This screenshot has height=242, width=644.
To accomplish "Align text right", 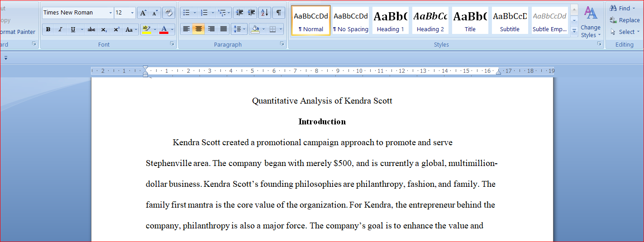I will [211, 29].
